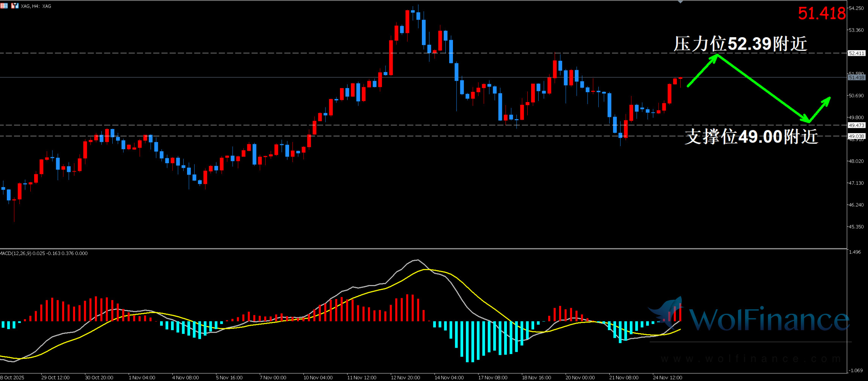The width and height of the screenshot is (868, 381).
Task: Select the 压力位52.39附近 text annotation
Action: (740, 44)
